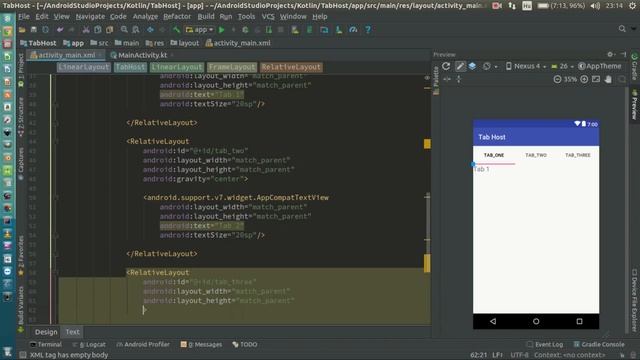
Task: Zoom out the preview with minus icon
Action: [x=557, y=80]
